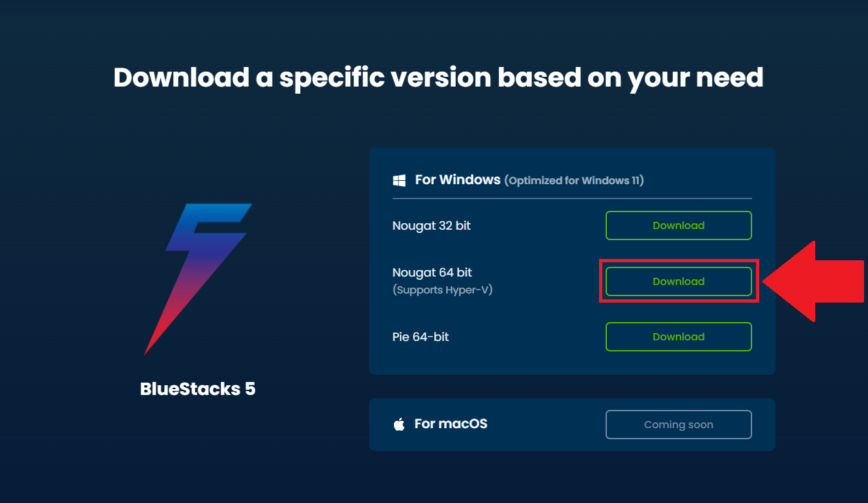Click the large red arrow pointer
This screenshot has width=868, height=503.
click(x=815, y=281)
